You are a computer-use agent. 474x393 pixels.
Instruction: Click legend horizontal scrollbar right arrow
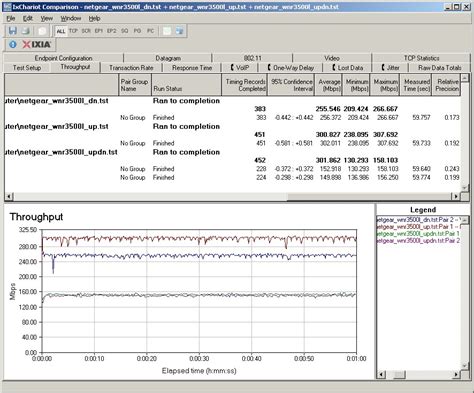point(456,374)
